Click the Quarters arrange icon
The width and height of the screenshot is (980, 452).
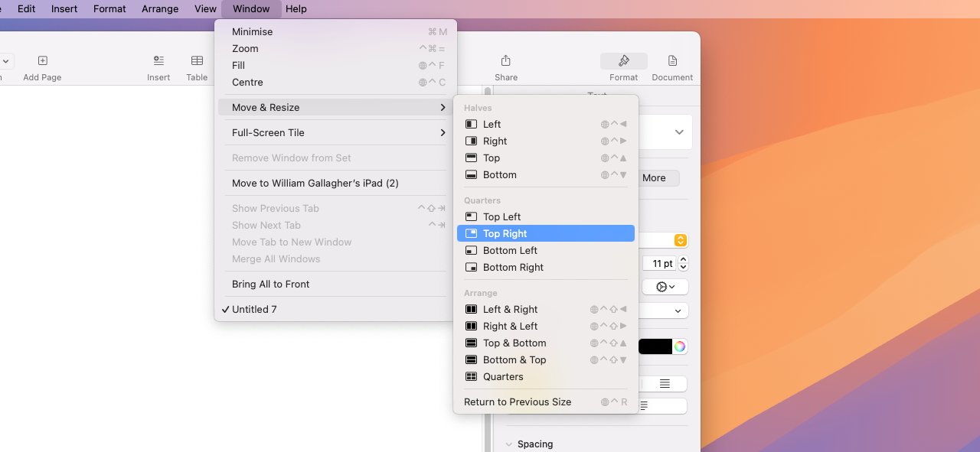point(471,376)
